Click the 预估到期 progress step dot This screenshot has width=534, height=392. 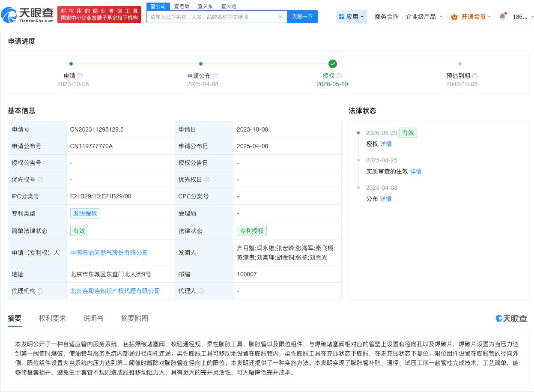click(460, 64)
